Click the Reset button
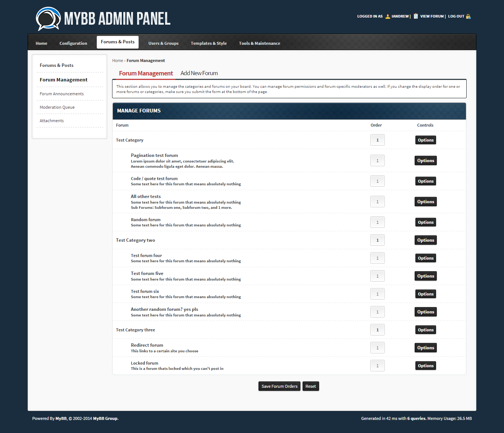This screenshot has width=504, height=433. pyautogui.click(x=310, y=386)
